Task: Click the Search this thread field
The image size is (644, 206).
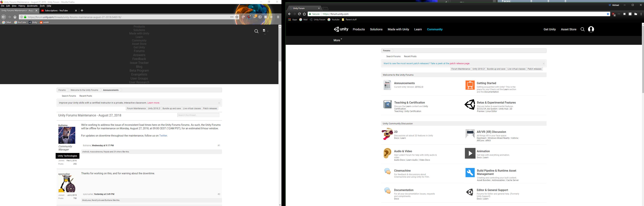Action: [198, 115]
